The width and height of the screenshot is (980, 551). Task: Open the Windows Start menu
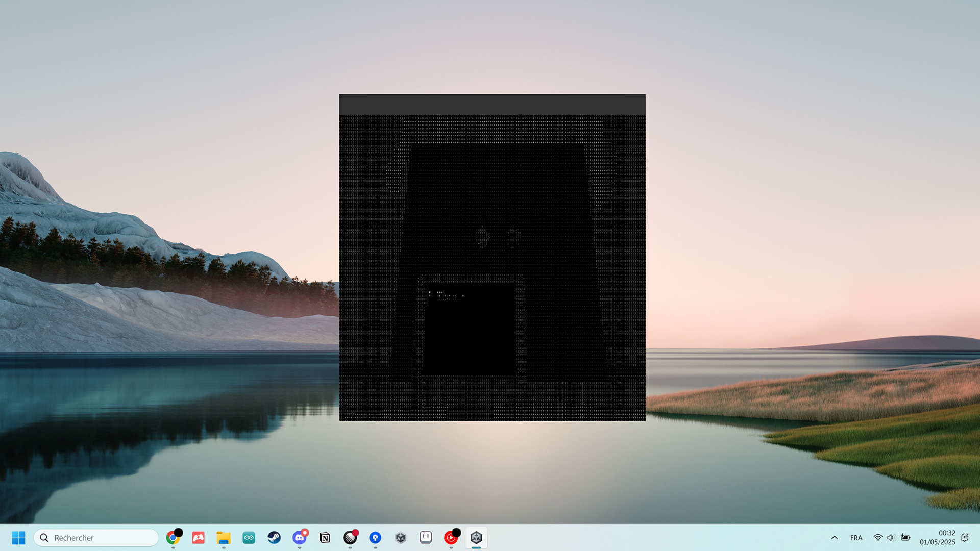[x=18, y=538]
